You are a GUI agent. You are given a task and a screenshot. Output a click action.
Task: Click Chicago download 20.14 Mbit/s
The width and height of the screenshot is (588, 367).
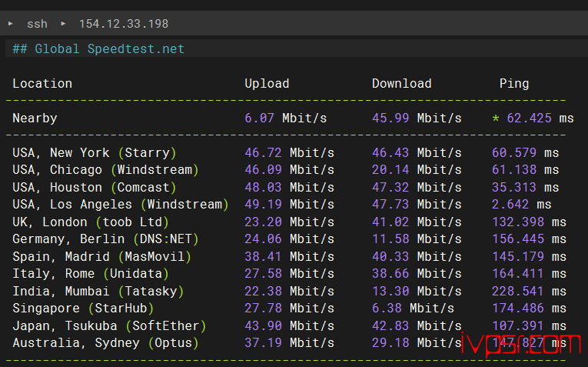(x=417, y=169)
